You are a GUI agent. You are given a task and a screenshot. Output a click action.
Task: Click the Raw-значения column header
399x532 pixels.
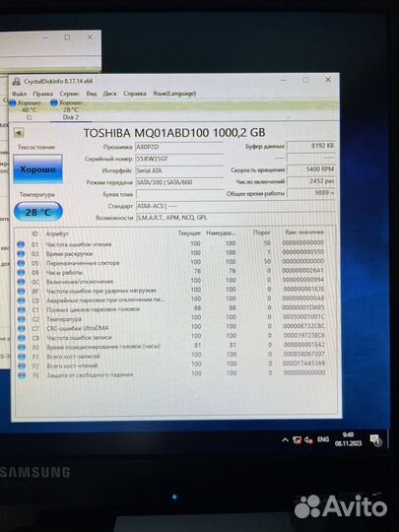pyautogui.click(x=304, y=233)
